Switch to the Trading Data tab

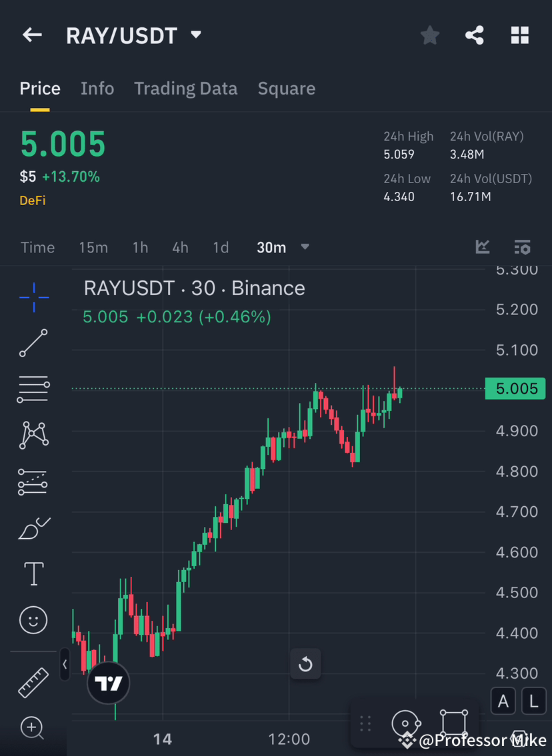[186, 88]
